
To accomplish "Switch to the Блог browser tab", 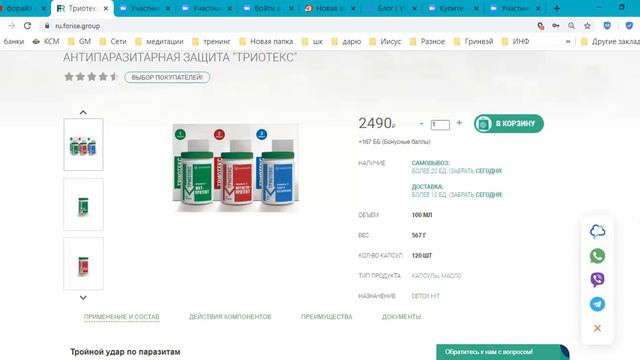I will point(391,8).
